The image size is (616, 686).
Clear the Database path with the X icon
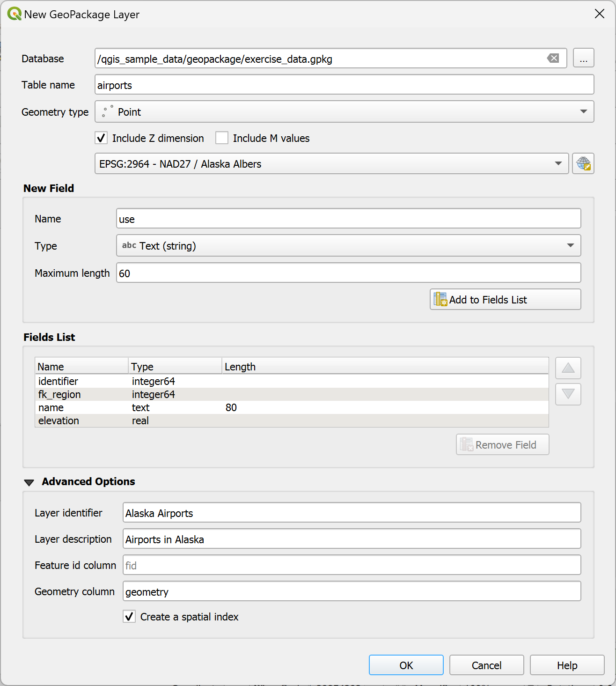point(553,59)
